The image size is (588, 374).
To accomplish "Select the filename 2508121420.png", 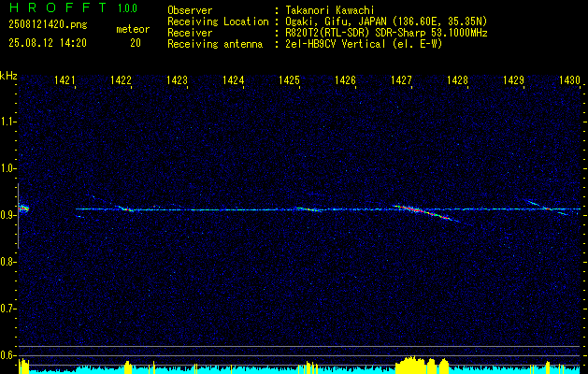I will [x=48, y=25].
